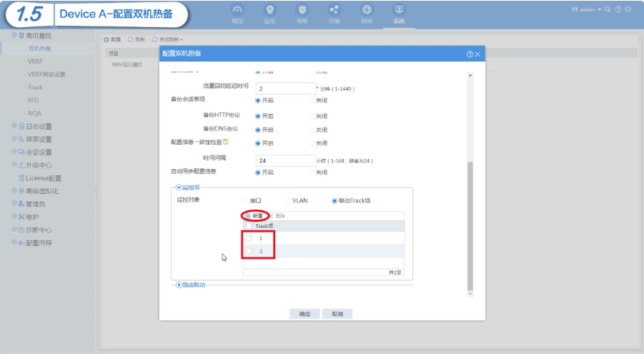644x354 pixels.
Task: Open the 网络 globe icon in top navigation
Action: pyautogui.click(x=366, y=10)
